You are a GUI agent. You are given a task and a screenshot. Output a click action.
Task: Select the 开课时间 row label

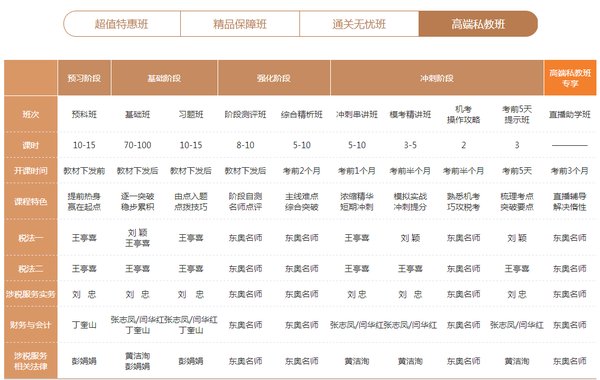click(x=31, y=170)
